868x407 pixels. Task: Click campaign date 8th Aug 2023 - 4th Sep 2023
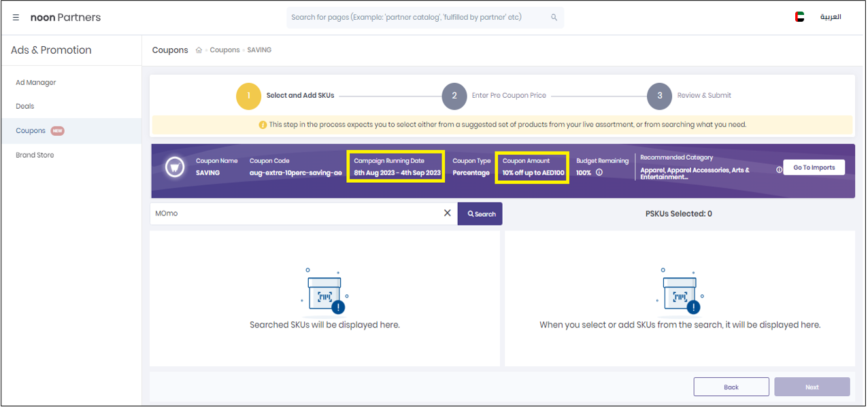pos(397,173)
